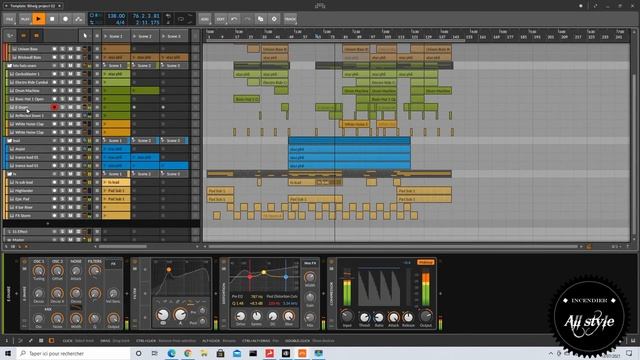Select the OSC 2 section in E-Snare
This screenshot has height=360, width=640.
tap(58, 261)
